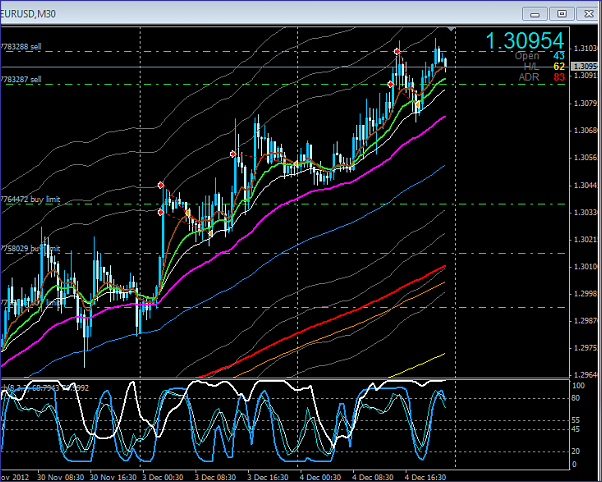Click the 80 level on the oscillator scale
This screenshot has width=602, height=482.
(576, 398)
